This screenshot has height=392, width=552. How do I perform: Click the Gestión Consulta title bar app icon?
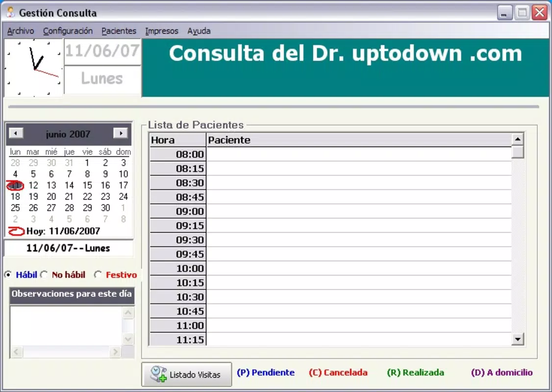[x=11, y=12]
